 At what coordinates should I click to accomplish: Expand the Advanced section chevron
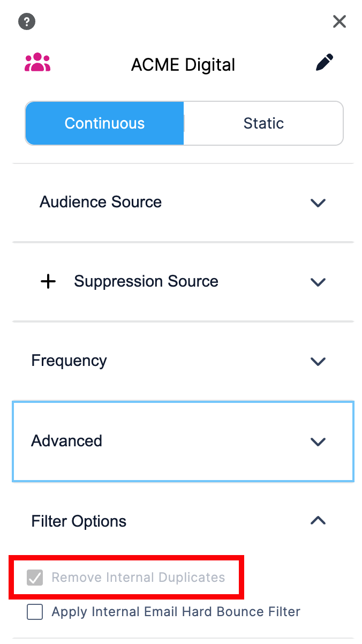pyautogui.click(x=318, y=441)
